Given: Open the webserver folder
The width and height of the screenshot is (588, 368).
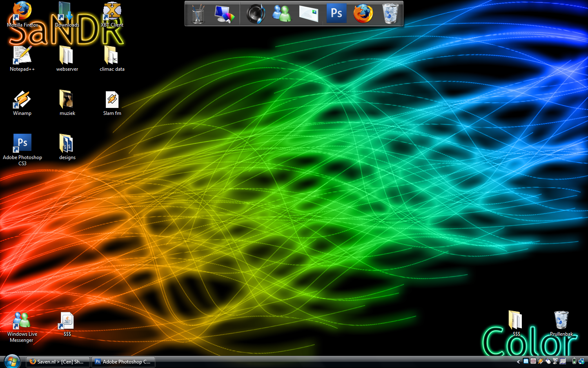Looking at the screenshot, I should (67, 58).
